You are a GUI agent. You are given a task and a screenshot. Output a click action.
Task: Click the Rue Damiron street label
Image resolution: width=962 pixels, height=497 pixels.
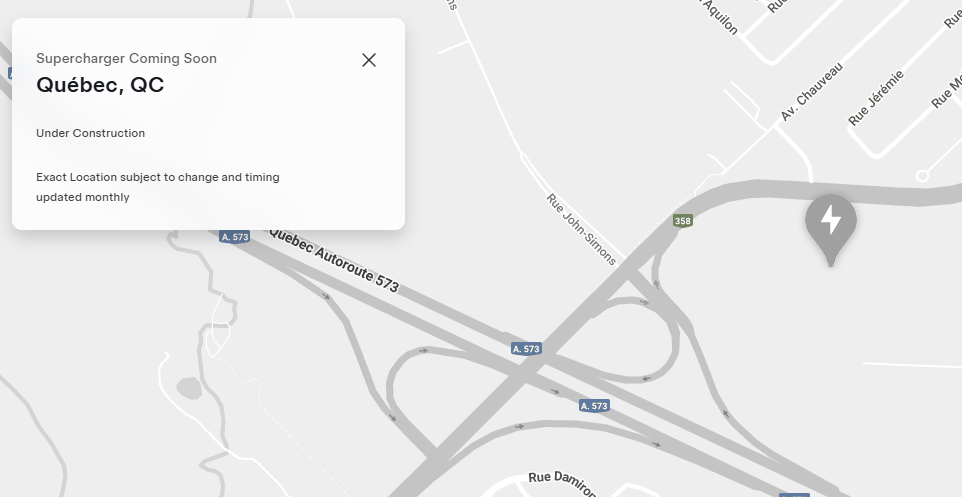[x=562, y=483]
